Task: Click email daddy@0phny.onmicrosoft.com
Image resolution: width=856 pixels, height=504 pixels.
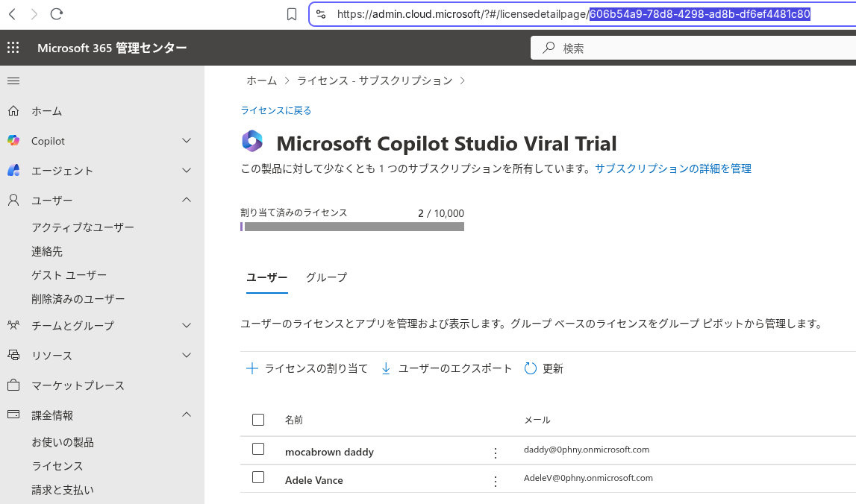Action: 587,450
